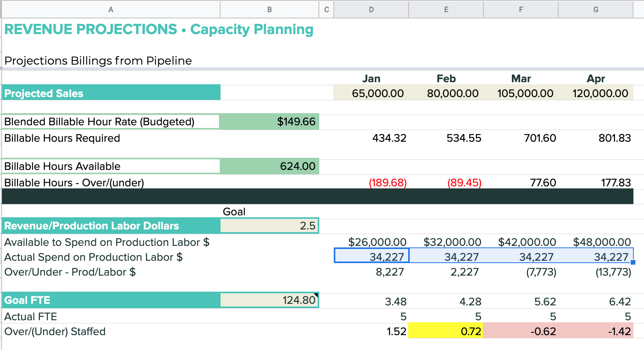Select the Blended Billable Hour Rate $149.66 cell
This screenshot has height=350, width=644.
tap(270, 122)
